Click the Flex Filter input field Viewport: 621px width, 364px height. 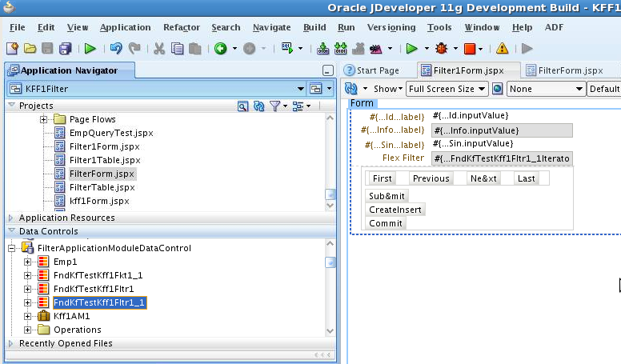[x=502, y=158]
